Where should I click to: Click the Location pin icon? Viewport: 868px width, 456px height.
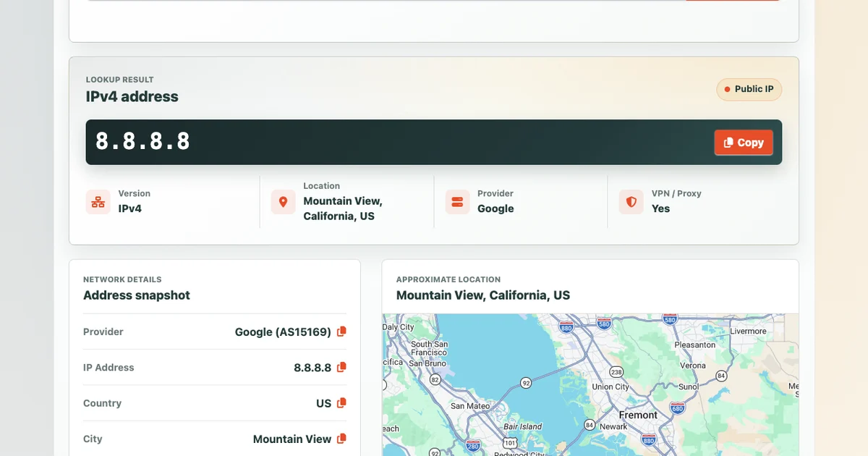point(283,202)
